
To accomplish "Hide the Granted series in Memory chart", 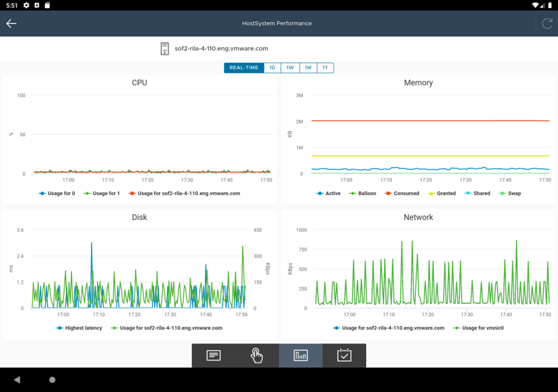I will coord(442,193).
